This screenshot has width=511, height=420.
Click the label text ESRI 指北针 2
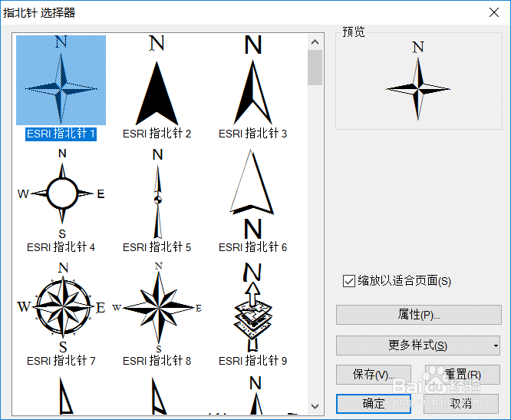(157, 134)
